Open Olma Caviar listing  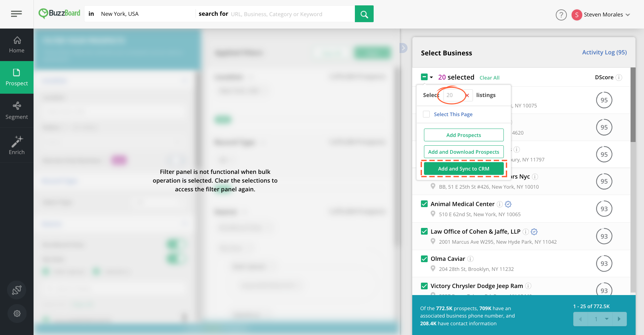[x=448, y=258]
